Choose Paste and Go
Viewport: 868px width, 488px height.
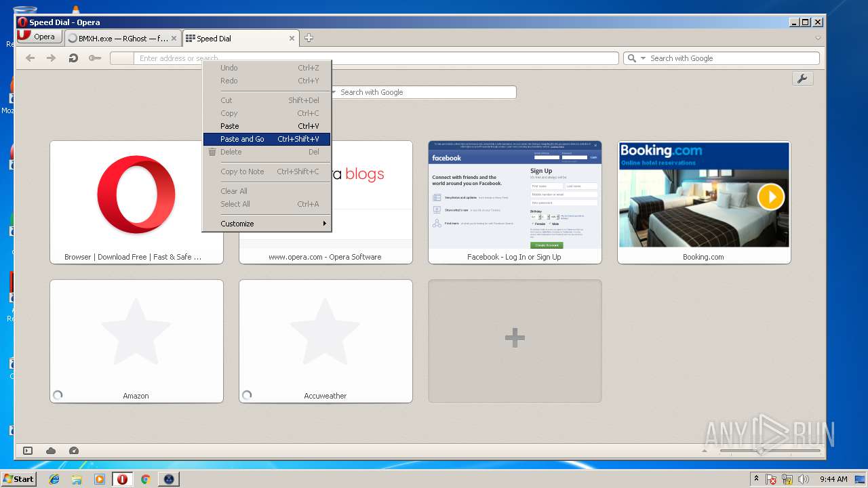point(267,139)
